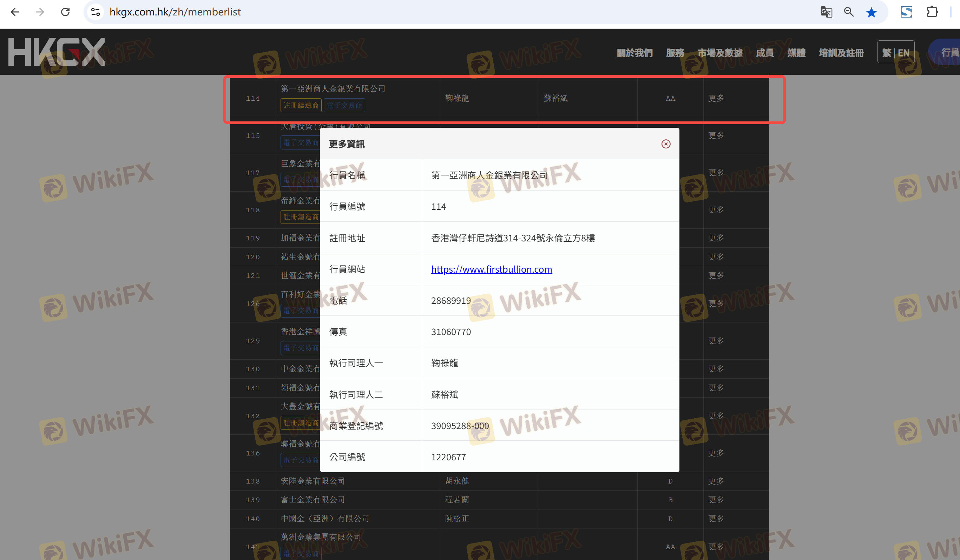Switch language to 繁
This screenshot has width=960, height=560.
tap(887, 53)
